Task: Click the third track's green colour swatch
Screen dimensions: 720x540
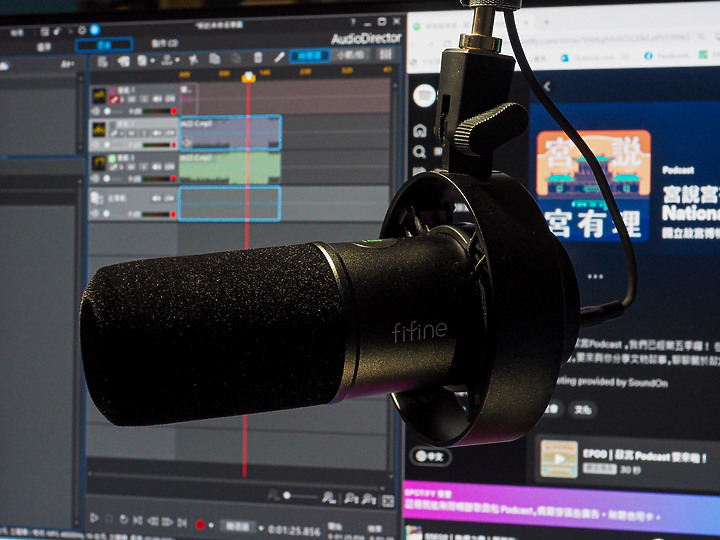Action: 112,158
